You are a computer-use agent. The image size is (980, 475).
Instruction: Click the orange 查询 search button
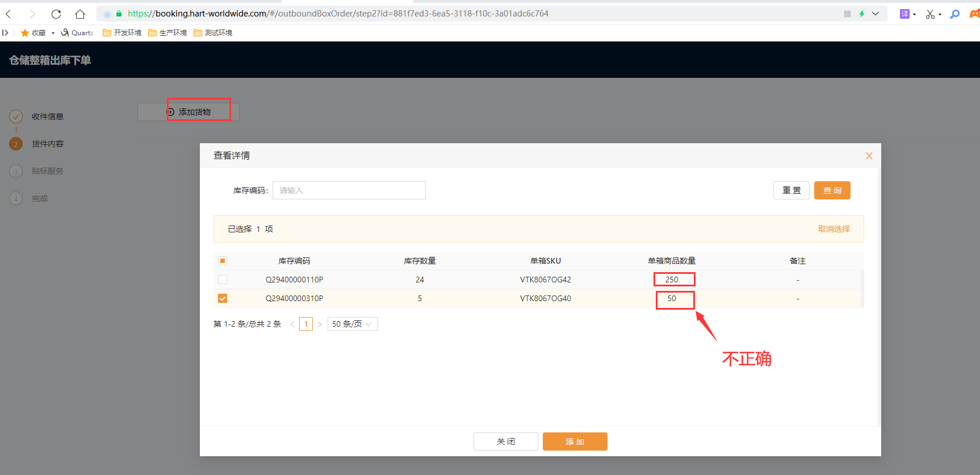[x=832, y=190]
